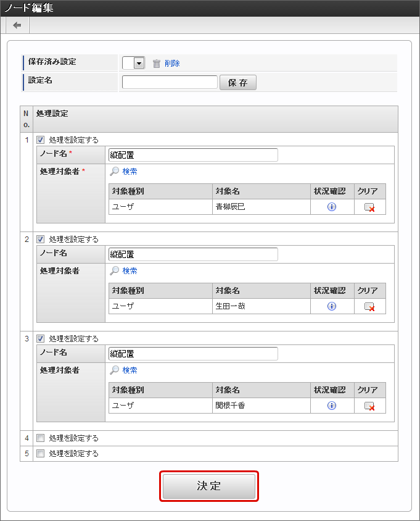Viewport: 420px width, 521px height.
Task: Click status info icon for 生田一哉
Action: 332,306
